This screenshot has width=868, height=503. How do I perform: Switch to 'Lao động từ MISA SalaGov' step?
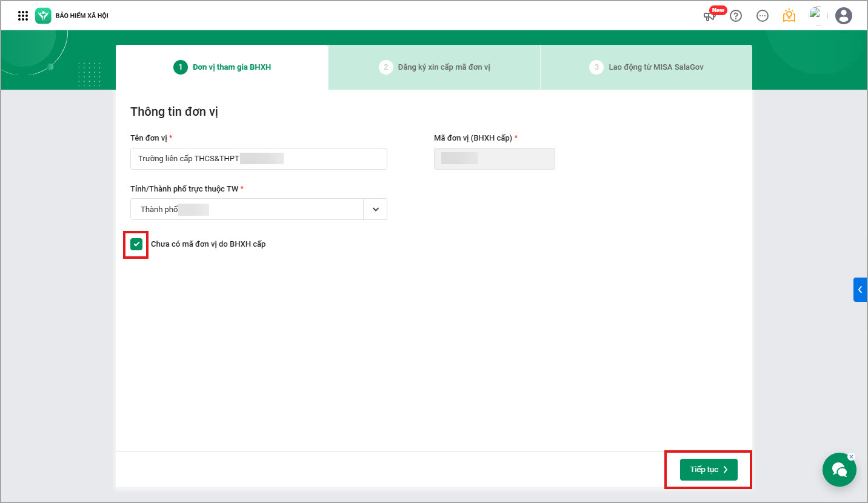coord(646,67)
